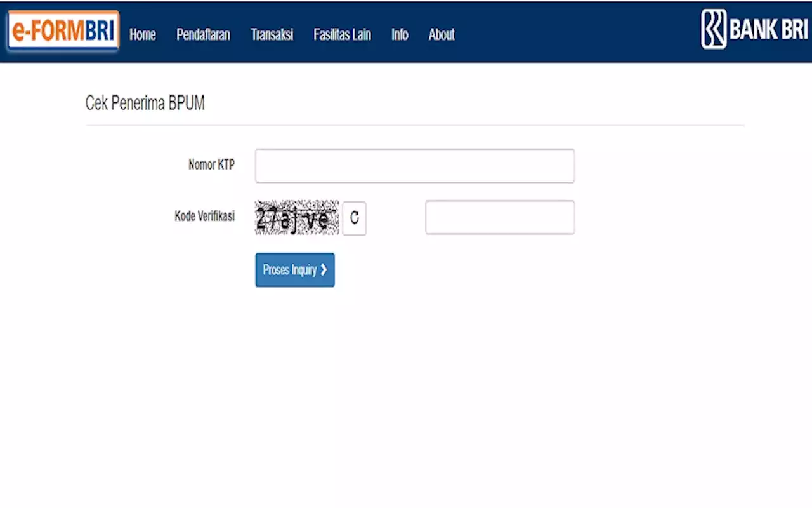Open the Home menu

pos(143,35)
